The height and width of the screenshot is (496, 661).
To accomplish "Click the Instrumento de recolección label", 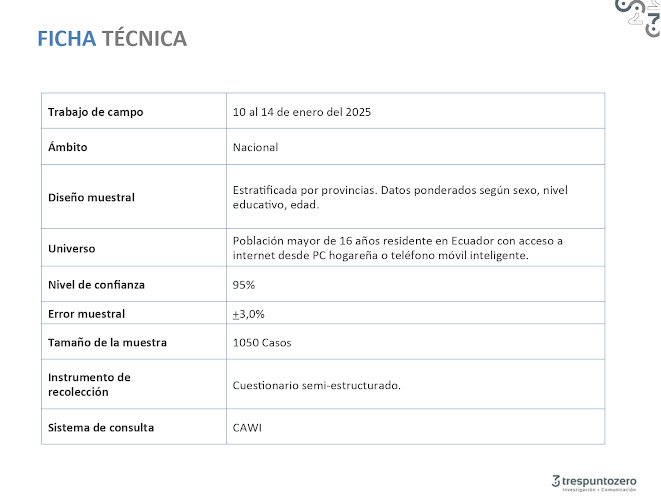I will [89, 384].
